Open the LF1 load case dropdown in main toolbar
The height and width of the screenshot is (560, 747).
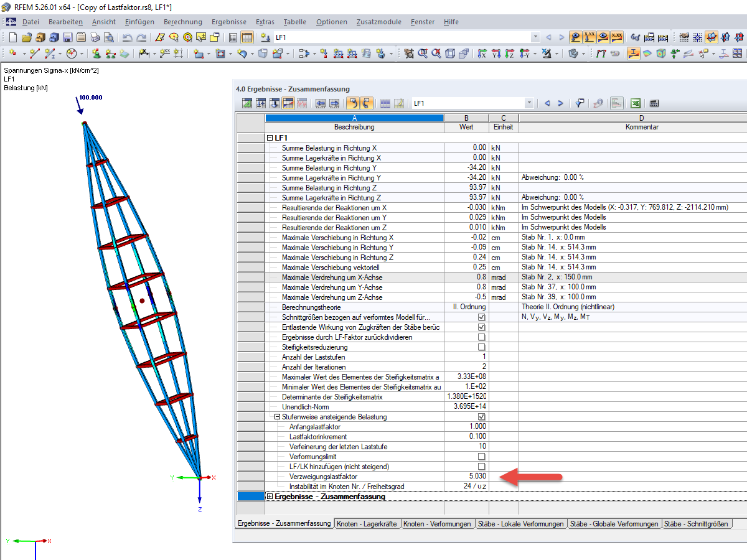(535, 37)
